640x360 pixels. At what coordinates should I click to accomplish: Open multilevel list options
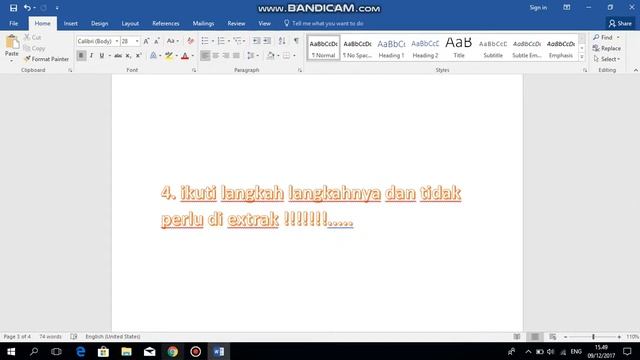point(238,41)
